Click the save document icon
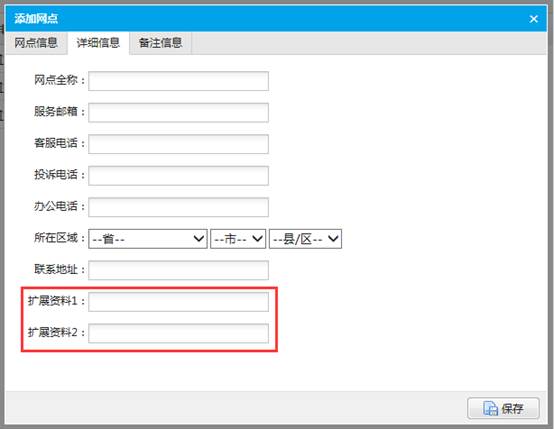Screen dimensions: 554x429 (x=490, y=409)
